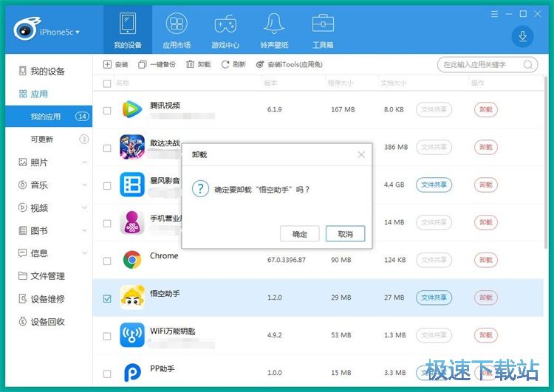Click the 腾讯视频 app icon
The width and height of the screenshot is (554, 392).
click(132, 109)
